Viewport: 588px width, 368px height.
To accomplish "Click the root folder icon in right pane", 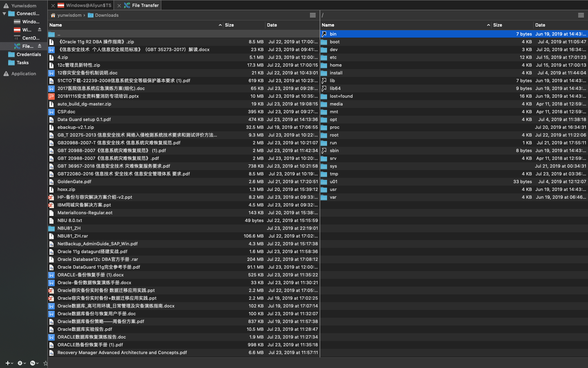I will pyautogui.click(x=324, y=135).
